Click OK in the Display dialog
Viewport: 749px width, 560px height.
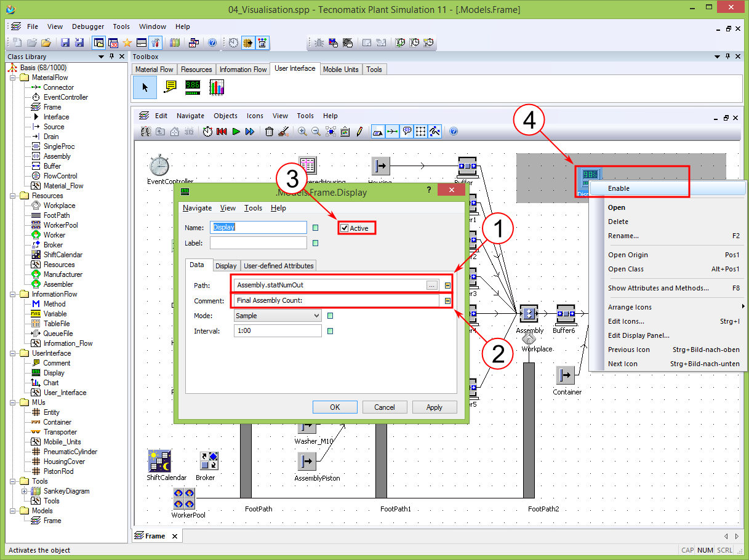tap(335, 407)
